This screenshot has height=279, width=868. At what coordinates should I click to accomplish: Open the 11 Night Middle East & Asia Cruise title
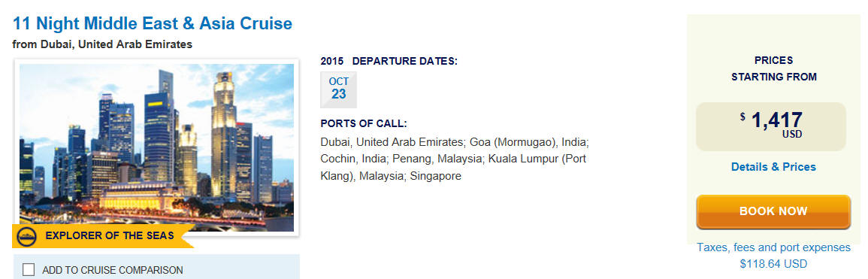(x=153, y=24)
